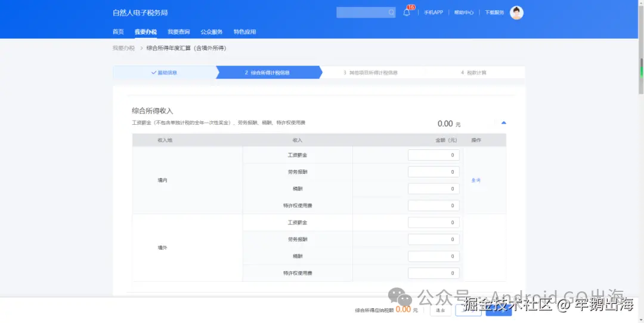Go back to completed step 基础信息
This screenshot has width=644, height=323.
(164, 72)
